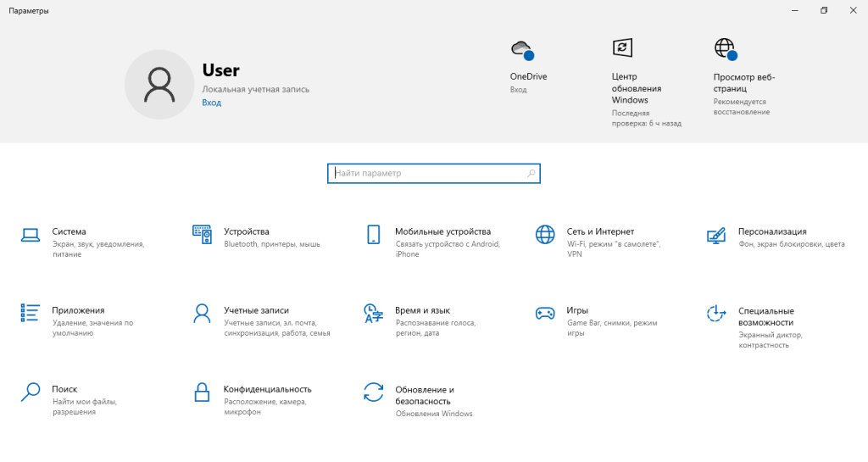Click the search magnifier in search box
The height and width of the screenshot is (462, 868).
tap(531, 173)
